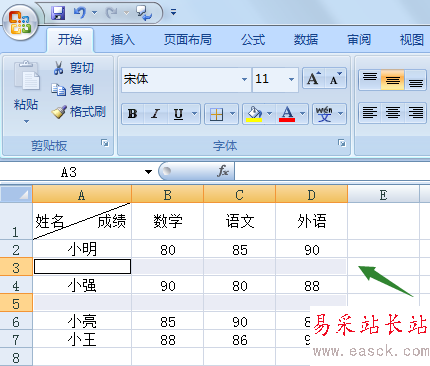The image size is (430, 366).
Task: Click the Save icon in quick access toolbar
Action: click(x=58, y=13)
